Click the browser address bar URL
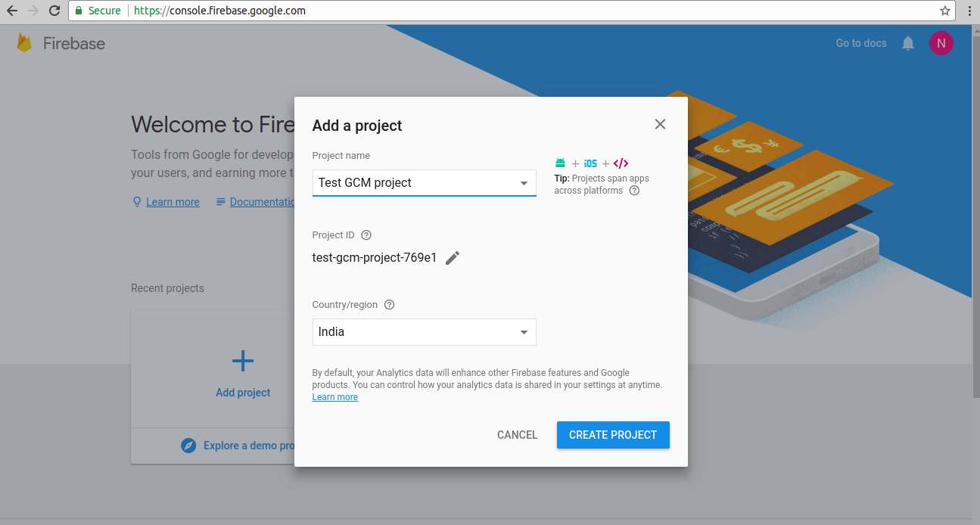980x525 pixels. [219, 11]
